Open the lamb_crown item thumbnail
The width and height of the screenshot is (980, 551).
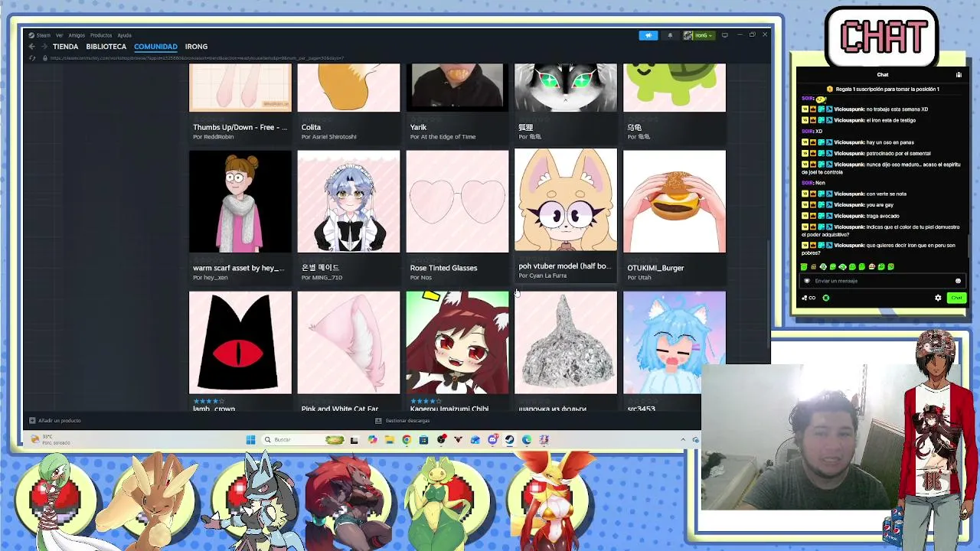[x=240, y=342]
